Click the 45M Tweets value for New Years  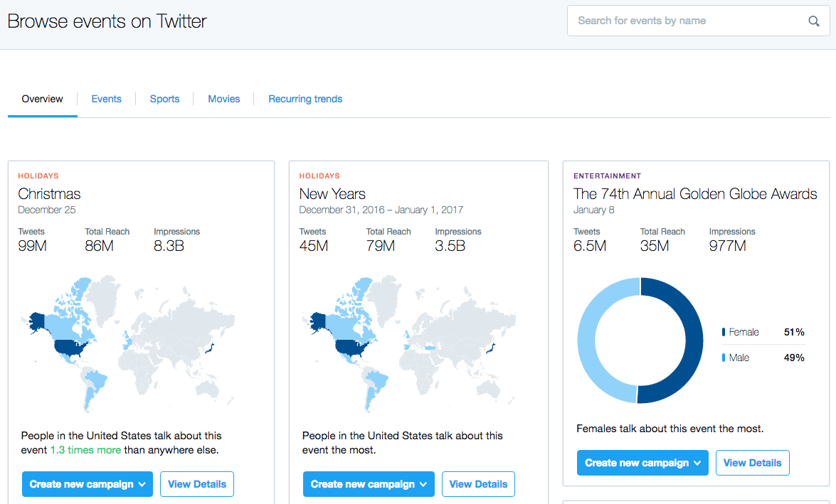pos(314,246)
